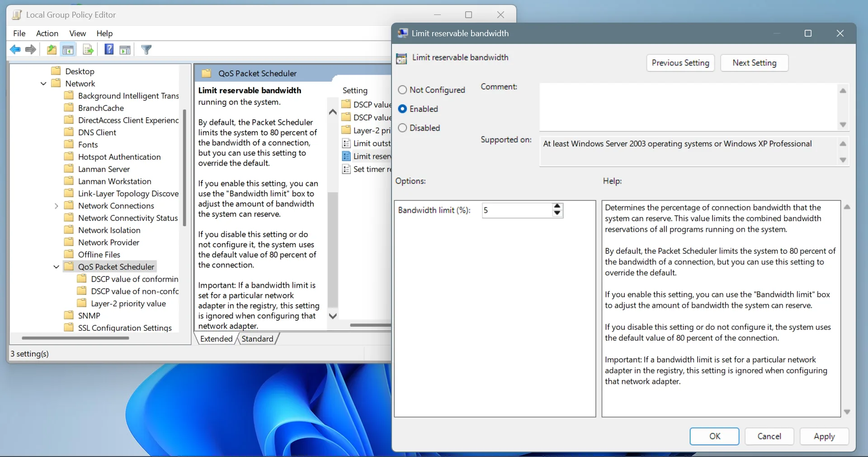The height and width of the screenshot is (457, 868).
Task: Click the Set timer resolution setting icon
Action: [346, 169]
